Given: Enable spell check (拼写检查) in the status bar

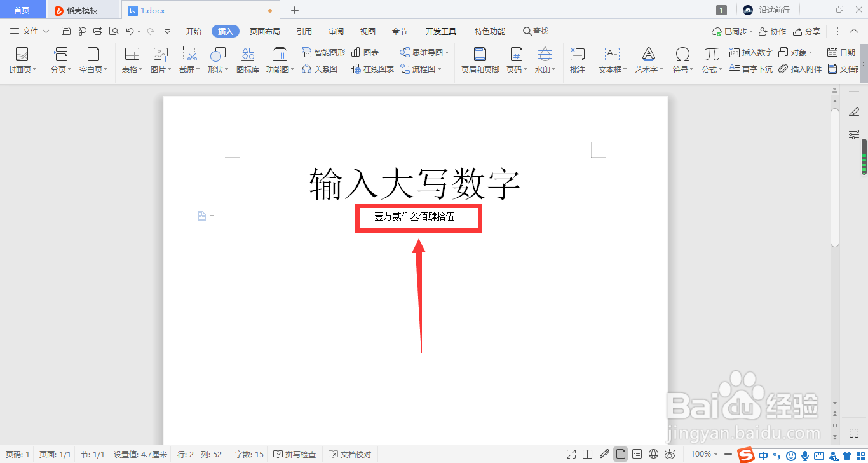Looking at the screenshot, I should [294, 454].
